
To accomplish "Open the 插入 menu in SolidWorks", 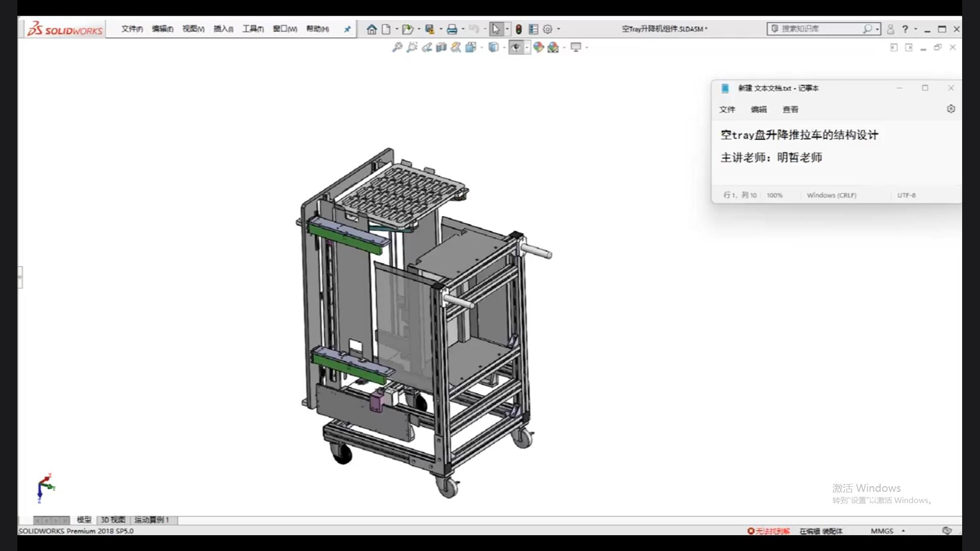I will click(223, 29).
